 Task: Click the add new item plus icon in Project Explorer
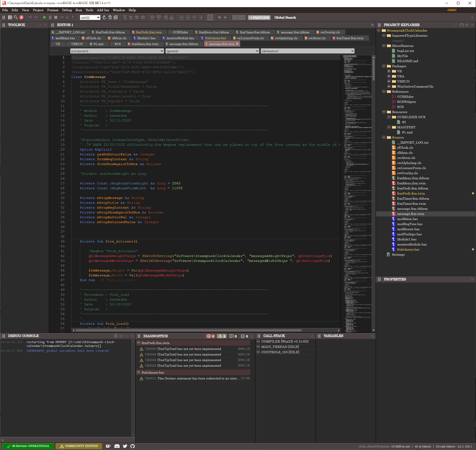(467, 25)
